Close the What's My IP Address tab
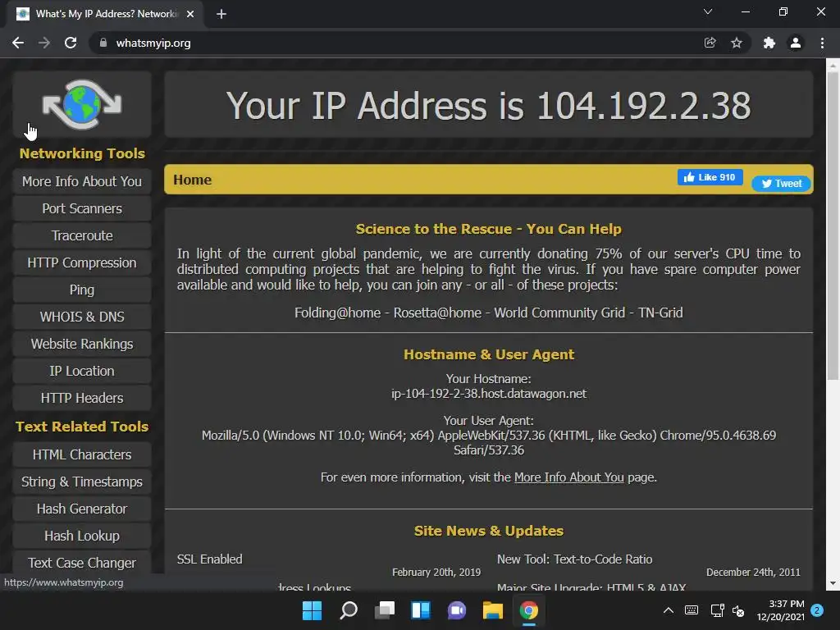The height and width of the screenshot is (630, 840). point(190,14)
